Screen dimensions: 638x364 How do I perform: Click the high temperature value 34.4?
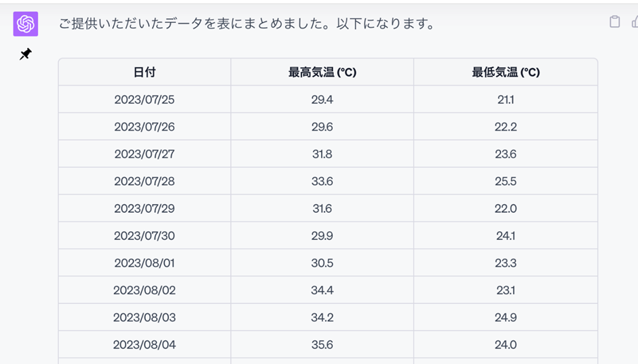[x=322, y=290]
